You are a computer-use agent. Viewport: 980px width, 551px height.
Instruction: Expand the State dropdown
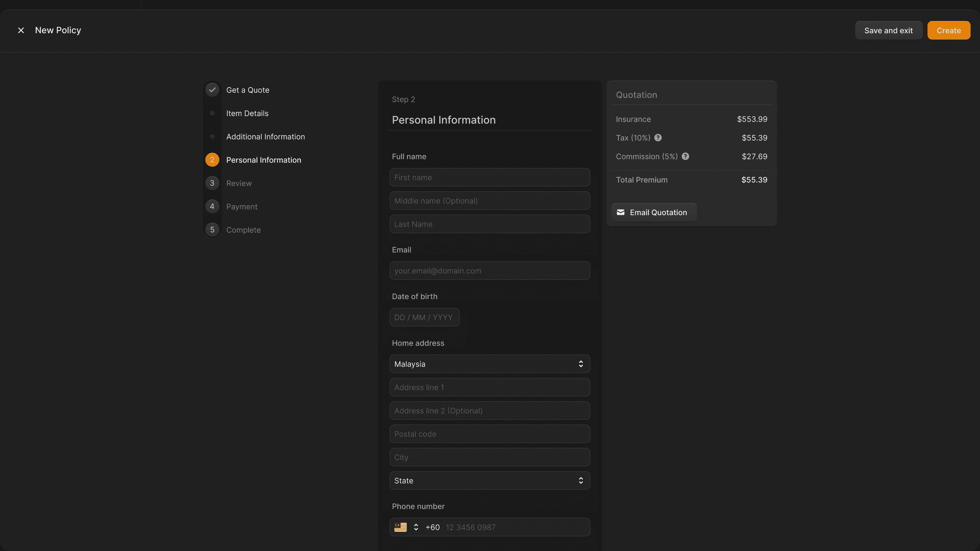coord(489,480)
